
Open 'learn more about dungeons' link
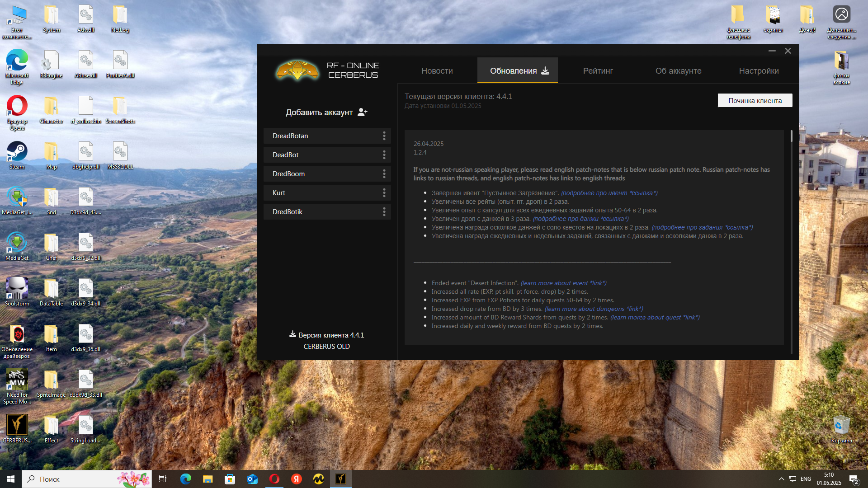click(594, 309)
